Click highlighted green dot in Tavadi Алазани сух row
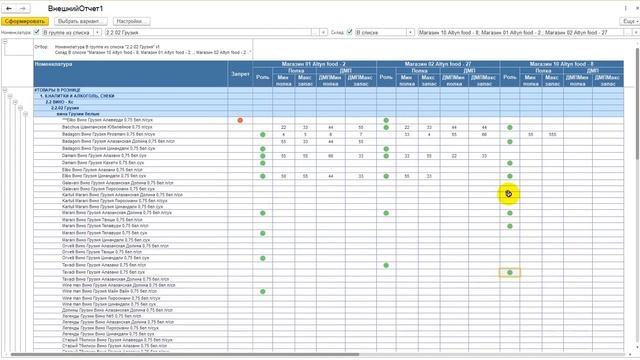This screenshot has height=360, width=640. [510, 272]
